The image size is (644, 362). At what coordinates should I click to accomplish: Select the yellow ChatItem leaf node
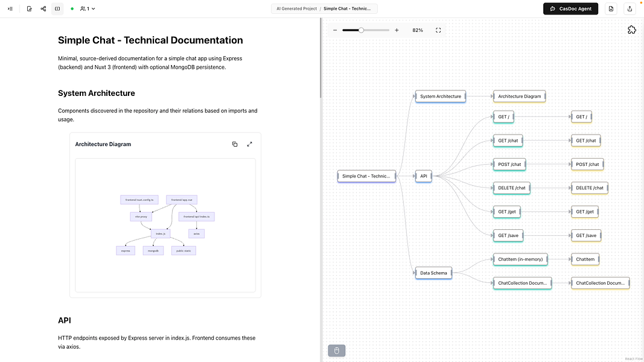(x=585, y=259)
